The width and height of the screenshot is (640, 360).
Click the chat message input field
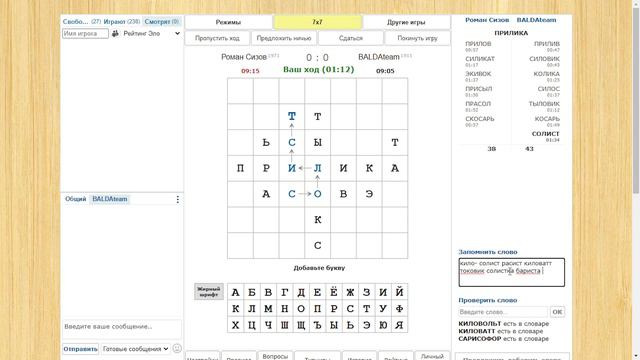tap(122, 329)
